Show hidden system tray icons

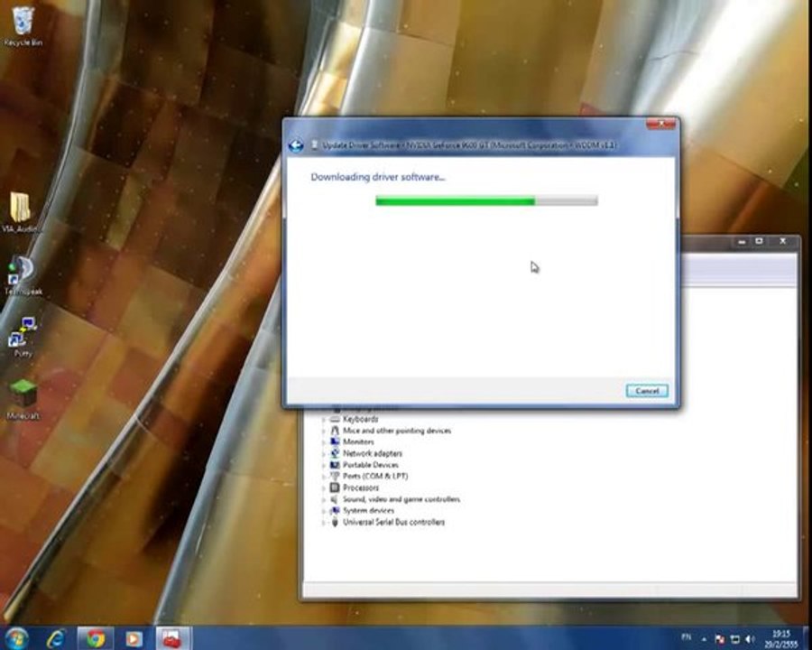coord(704,639)
